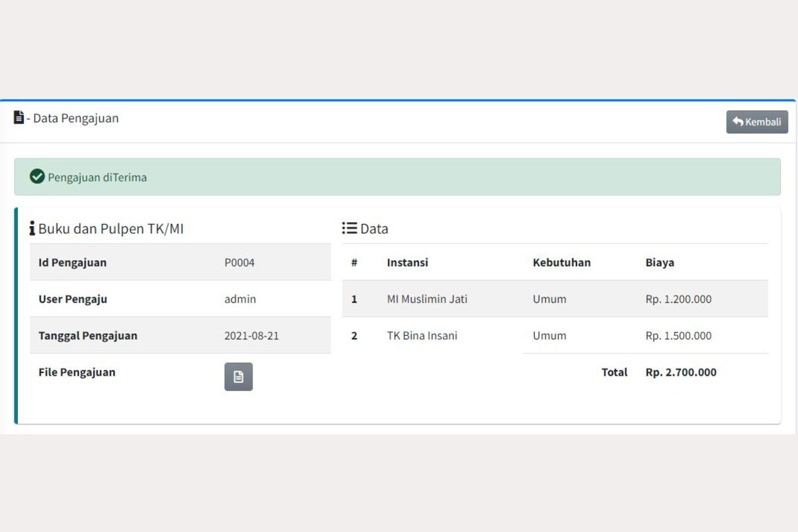Viewport: 798px width, 532px height.
Task: Open the File Pengajuan document icon button
Action: click(238, 377)
